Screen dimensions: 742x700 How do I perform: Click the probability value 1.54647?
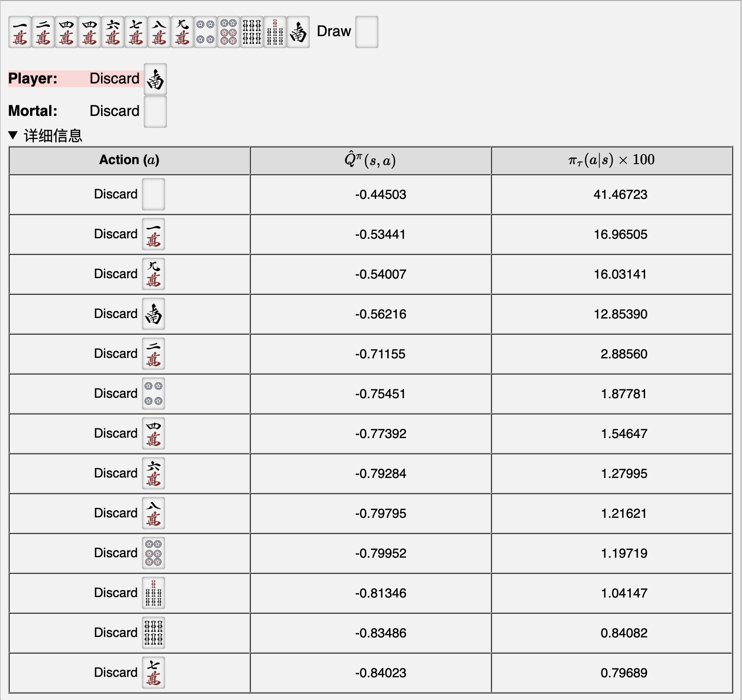point(624,433)
